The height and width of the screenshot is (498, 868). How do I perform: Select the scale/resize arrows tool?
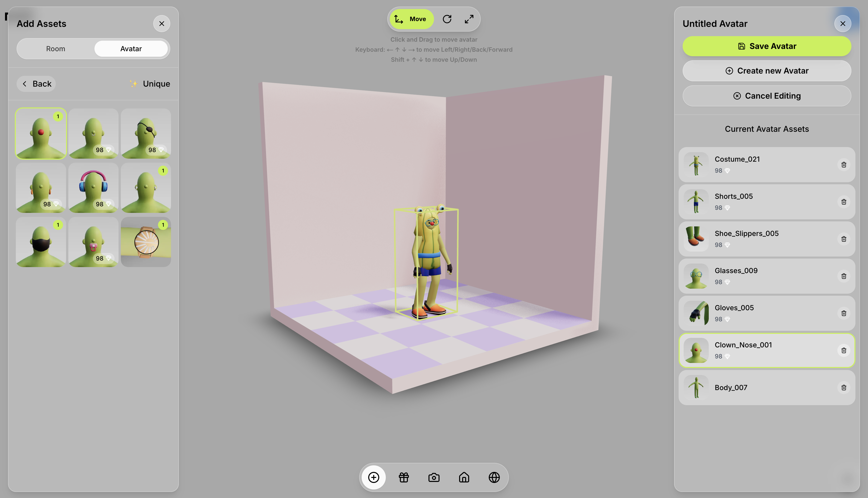(469, 19)
